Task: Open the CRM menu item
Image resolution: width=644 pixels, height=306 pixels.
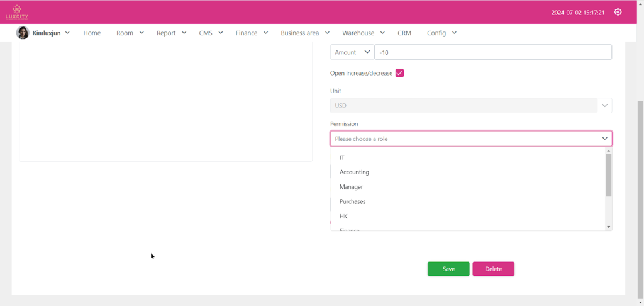Action: point(404,33)
